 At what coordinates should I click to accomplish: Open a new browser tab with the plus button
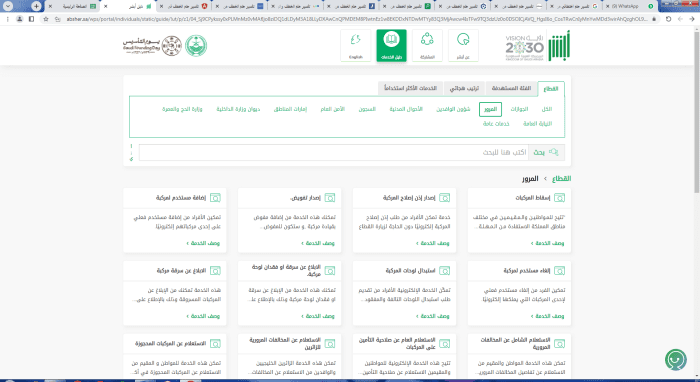pyautogui.click(x=37, y=6)
